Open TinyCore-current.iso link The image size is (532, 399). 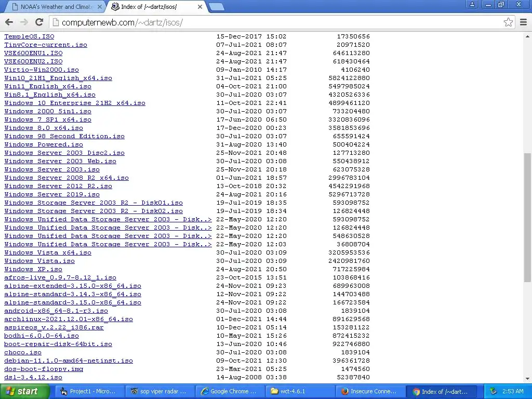pyautogui.click(x=46, y=45)
